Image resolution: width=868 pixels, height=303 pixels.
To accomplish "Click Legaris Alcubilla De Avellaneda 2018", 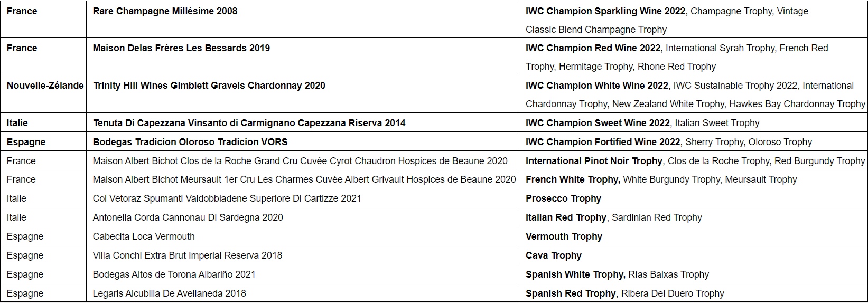I will [x=169, y=293].
